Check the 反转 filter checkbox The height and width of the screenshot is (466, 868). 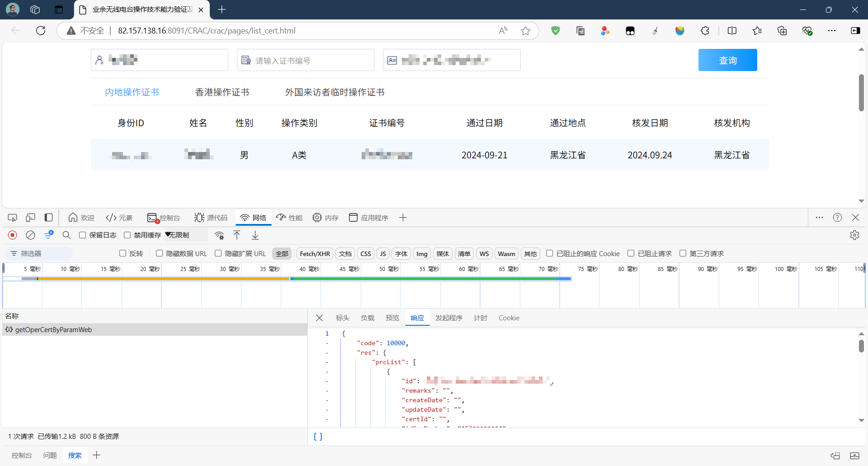pos(123,253)
